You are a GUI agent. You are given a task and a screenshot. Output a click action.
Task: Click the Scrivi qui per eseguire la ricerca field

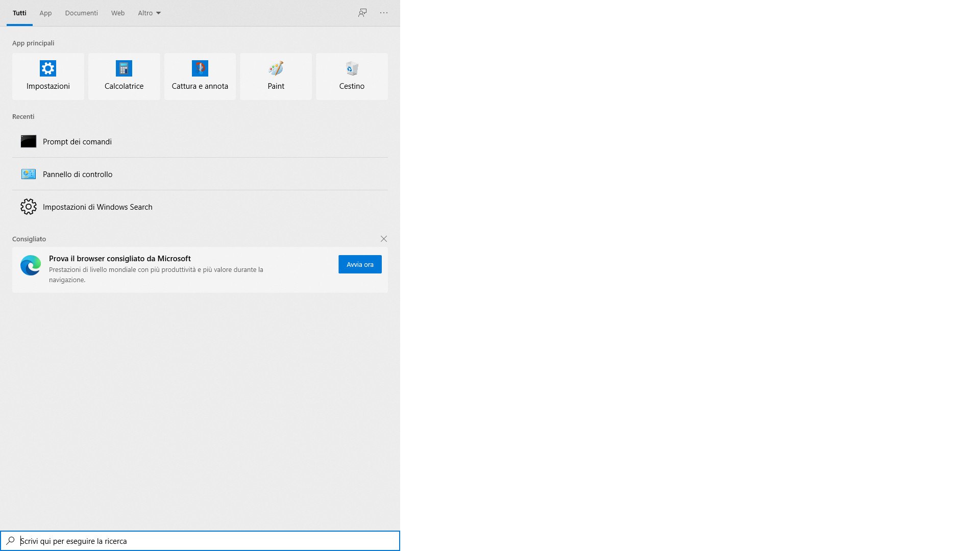tap(200, 541)
